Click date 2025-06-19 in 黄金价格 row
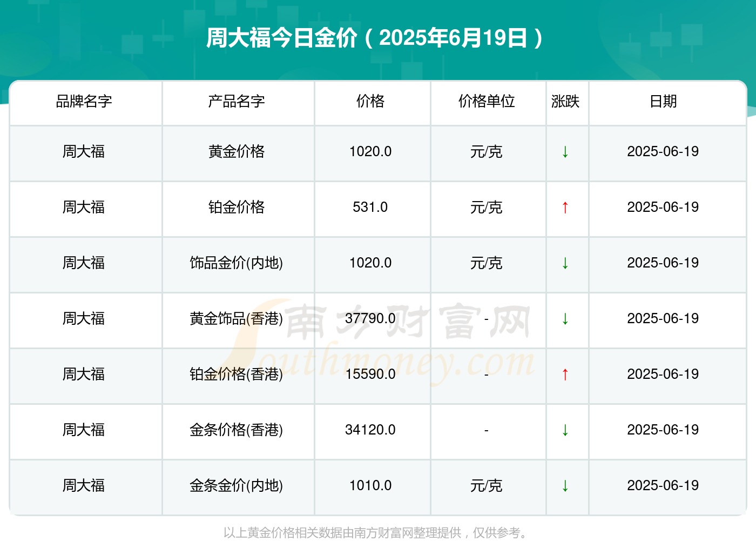The width and height of the screenshot is (756, 541). (663, 151)
